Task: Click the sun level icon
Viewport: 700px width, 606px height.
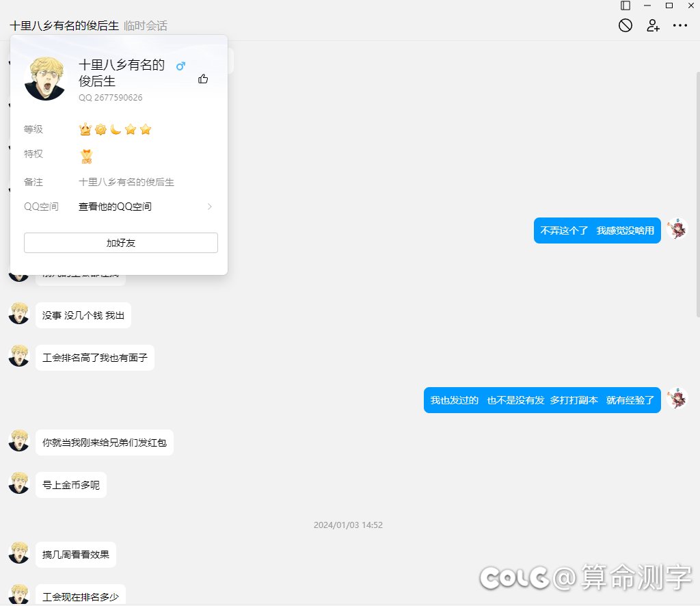Action: [101, 129]
